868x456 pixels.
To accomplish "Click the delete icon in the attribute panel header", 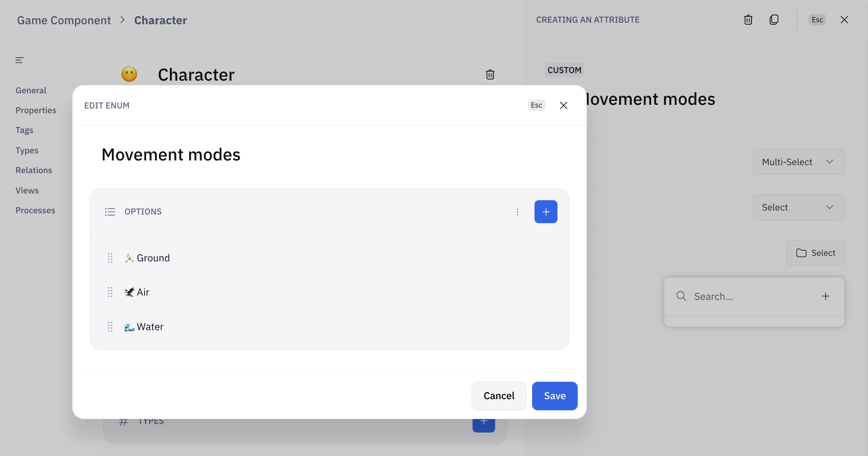I will (x=748, y=19).
